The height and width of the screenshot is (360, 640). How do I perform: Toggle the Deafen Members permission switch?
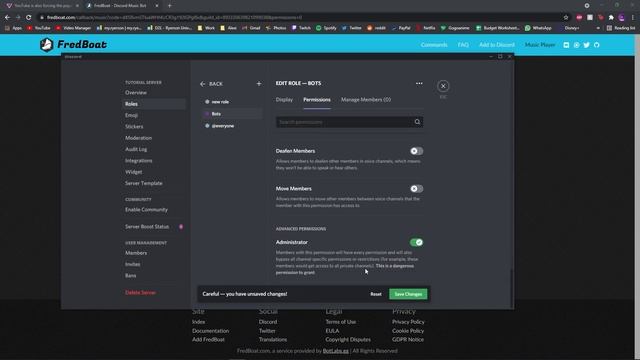pos(416,151)
